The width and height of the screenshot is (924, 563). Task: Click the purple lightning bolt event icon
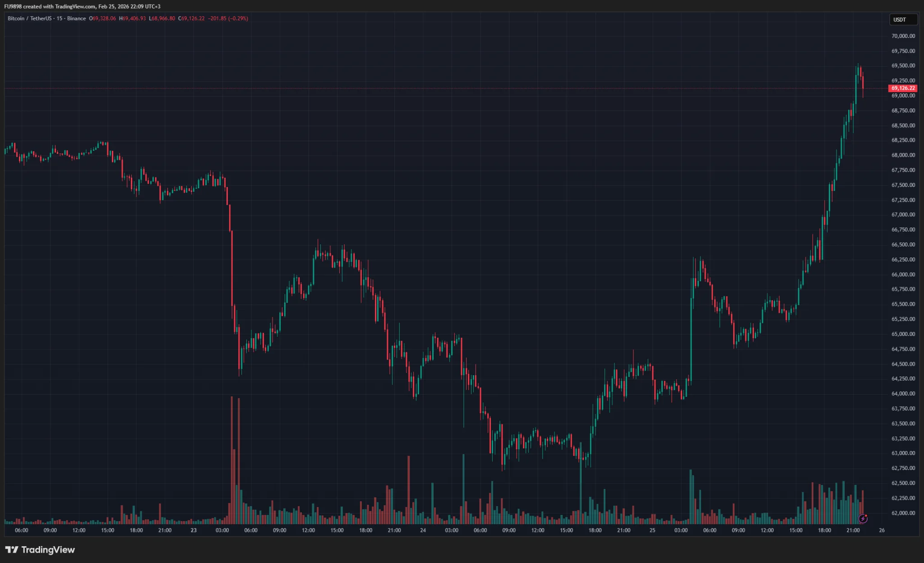pyautogui.click(x=863, y=518)
